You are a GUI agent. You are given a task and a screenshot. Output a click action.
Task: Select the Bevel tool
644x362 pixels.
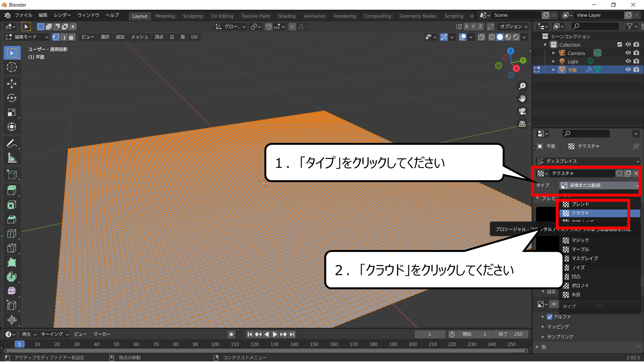tap(12, 219)
